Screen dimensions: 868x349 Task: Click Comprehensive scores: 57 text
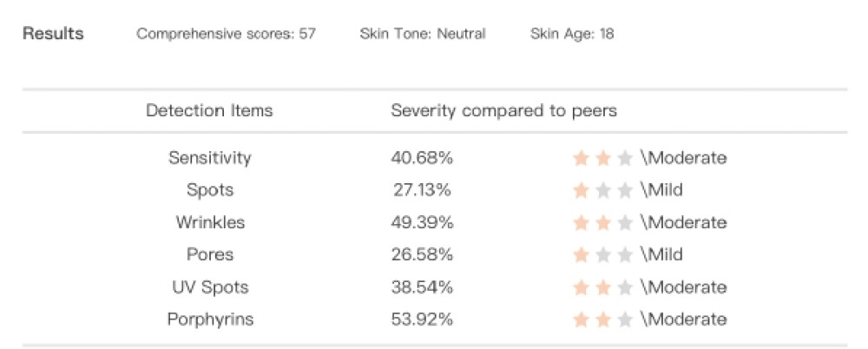pyautogui.click(x=226, y=34)
